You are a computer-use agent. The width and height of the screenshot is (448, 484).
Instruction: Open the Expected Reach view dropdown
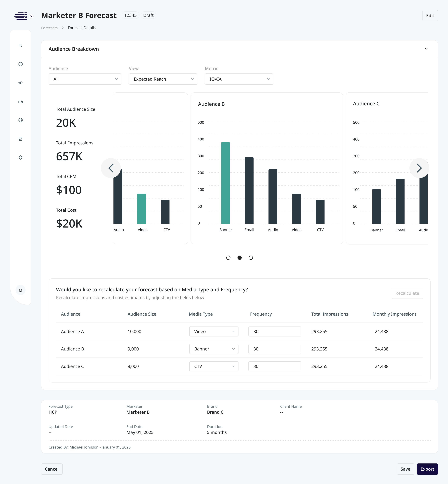click(163, 79)
